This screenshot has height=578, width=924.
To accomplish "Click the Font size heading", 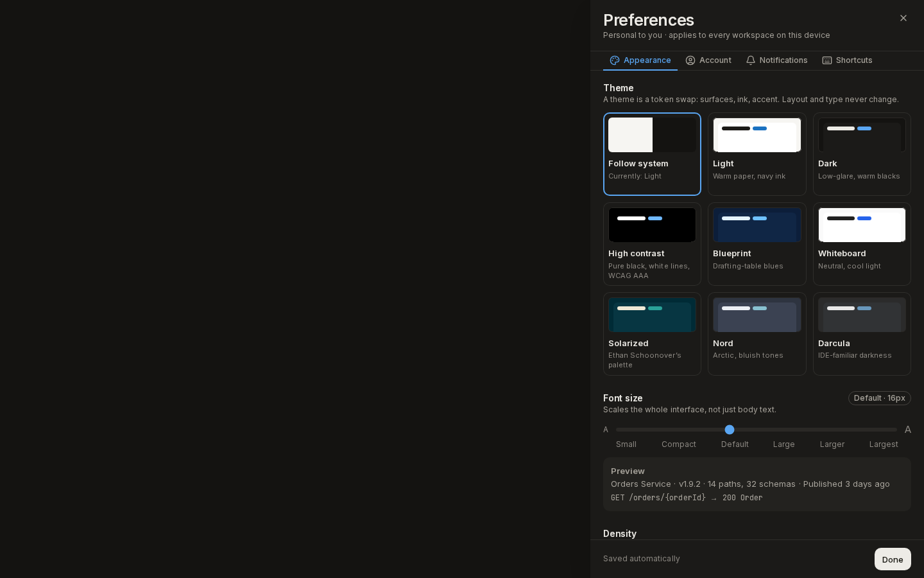I will click(x=623, y=398).
